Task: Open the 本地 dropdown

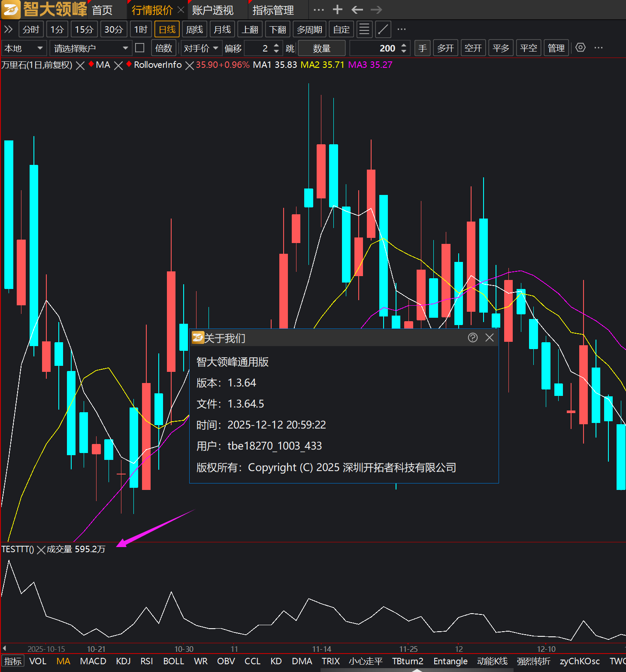Action: [24, 48]
